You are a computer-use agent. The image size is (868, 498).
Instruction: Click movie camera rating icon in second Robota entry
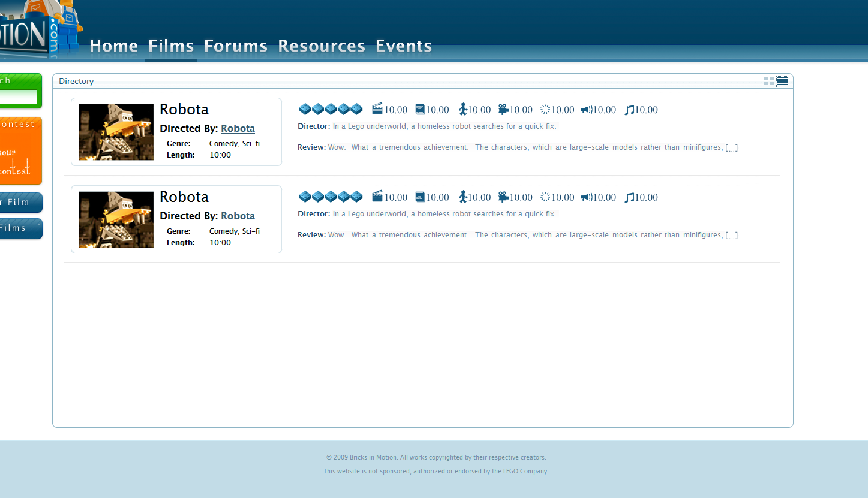(503, 197)
